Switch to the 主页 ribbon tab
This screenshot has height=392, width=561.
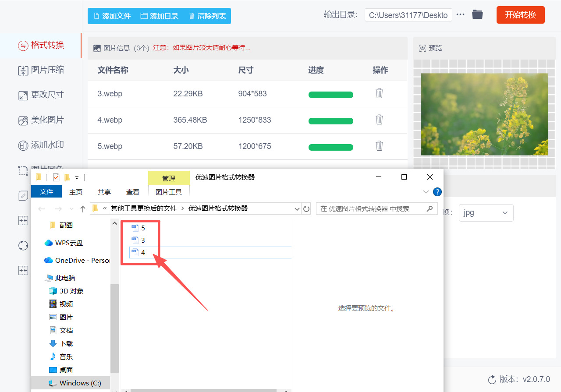[76, 192]
